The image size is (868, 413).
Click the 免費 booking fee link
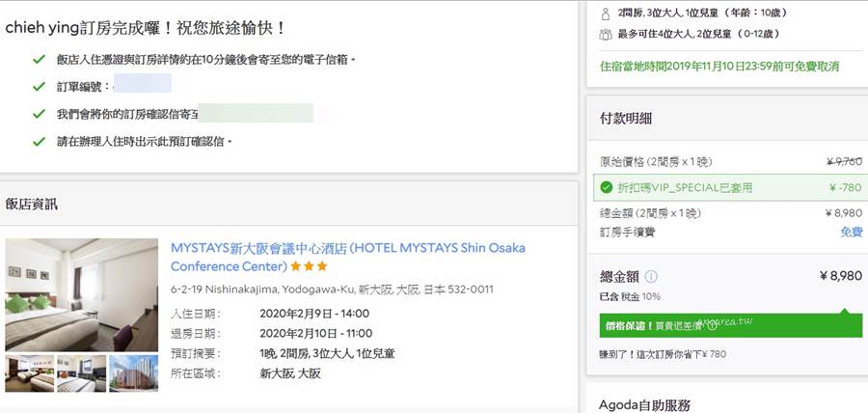[852, 232]
